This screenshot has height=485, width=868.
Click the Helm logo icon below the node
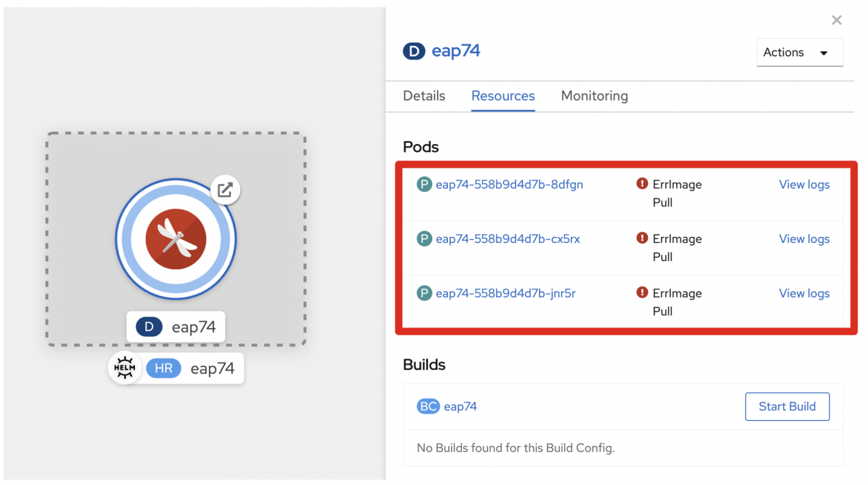tap(124, 368)
